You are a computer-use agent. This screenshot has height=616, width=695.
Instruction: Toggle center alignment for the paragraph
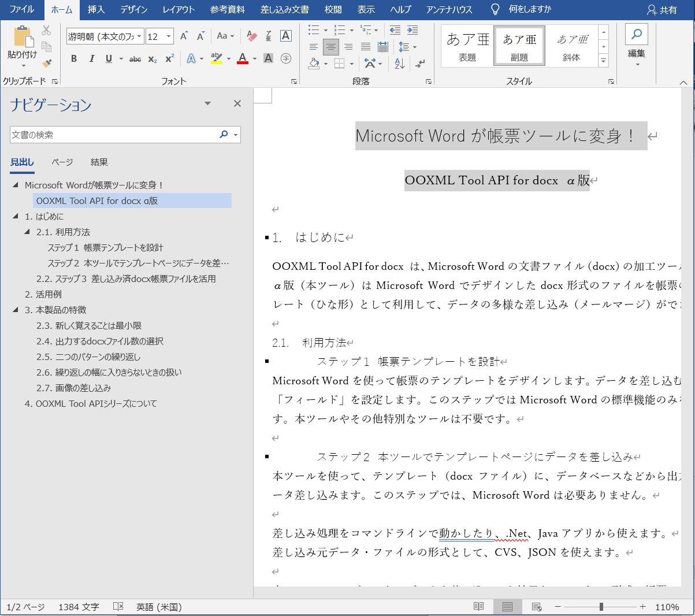(x=331, y=47)
